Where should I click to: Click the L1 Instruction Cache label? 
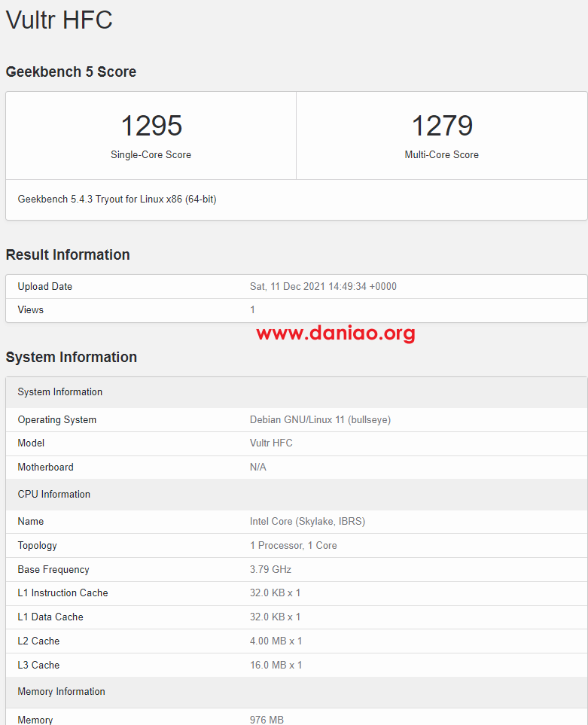63,592
